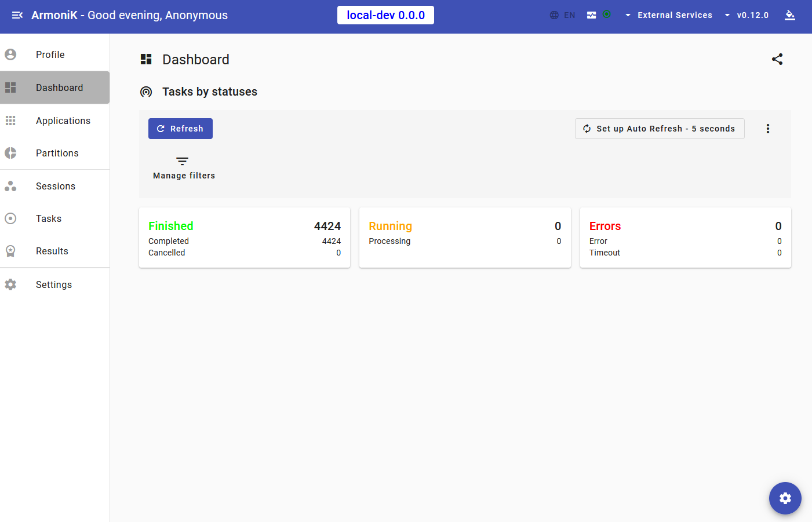Screen dimensions: 812x522
Task: Click the floating settings gear button
Action: click(x=785, y=498)
